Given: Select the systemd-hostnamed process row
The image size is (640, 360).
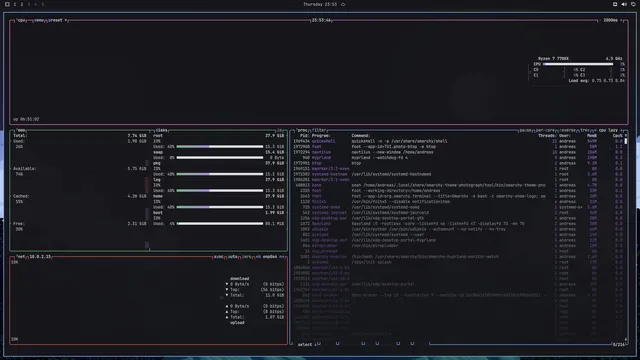Looking at the screenshot, I should [x=458, y=174].
